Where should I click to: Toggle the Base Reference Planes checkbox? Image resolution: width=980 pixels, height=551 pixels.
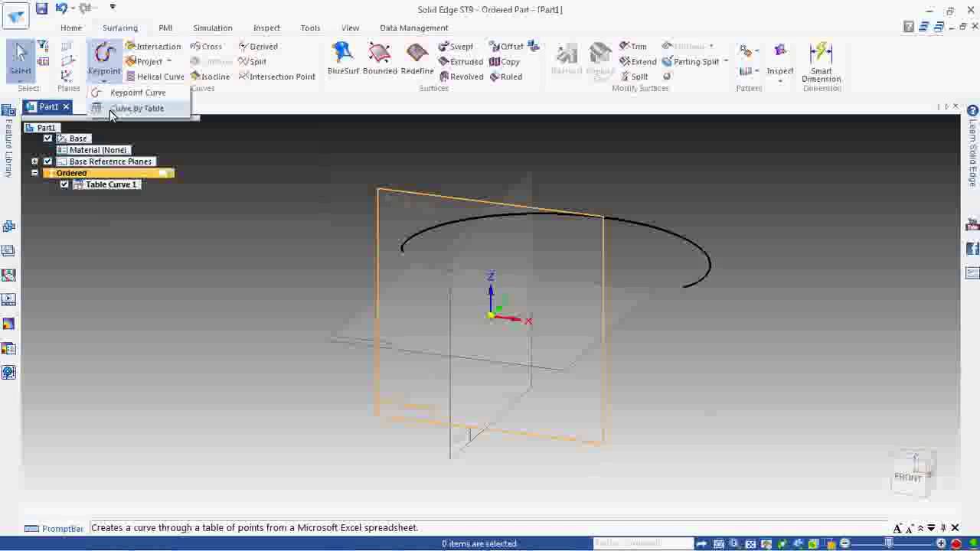(x=47, y=161)
